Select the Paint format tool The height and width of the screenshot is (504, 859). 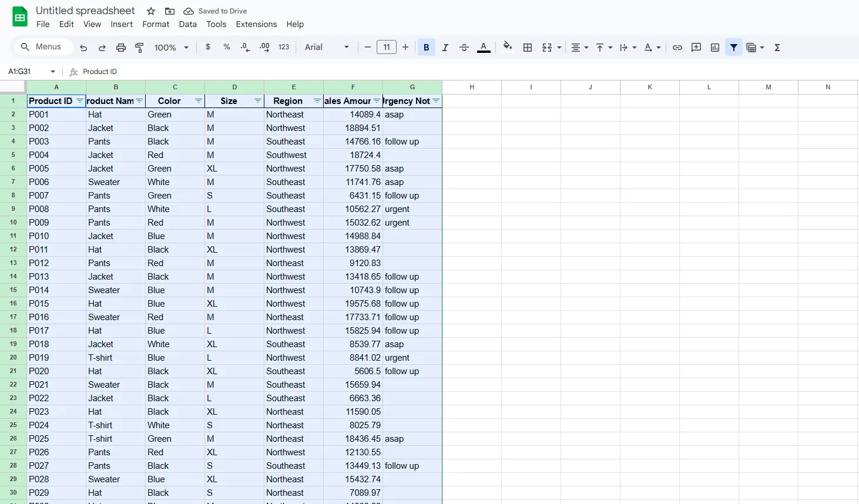pos(139,48)
